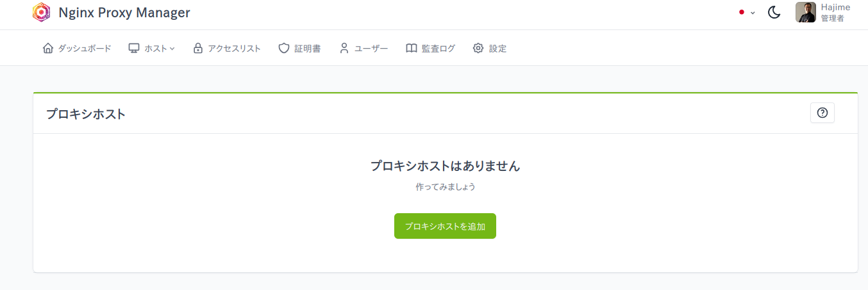
Task: Open help with the question mark icon
Action: (822, 113)
